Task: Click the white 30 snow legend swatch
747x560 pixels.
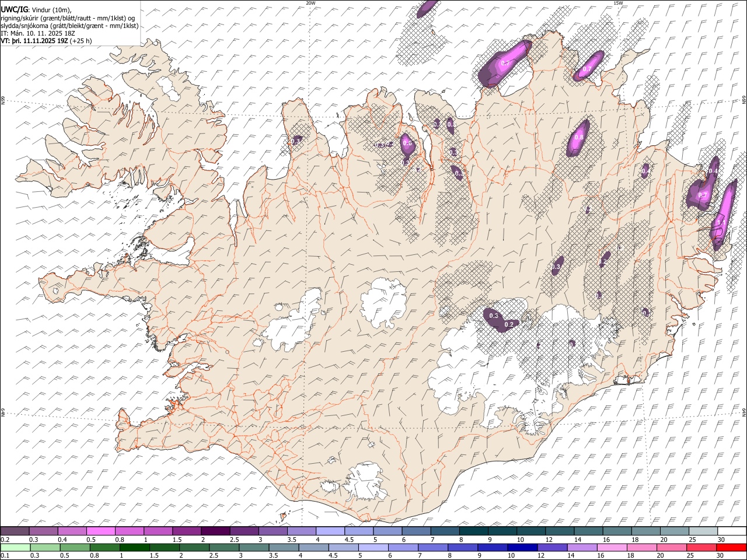Action: click(731, 531)
